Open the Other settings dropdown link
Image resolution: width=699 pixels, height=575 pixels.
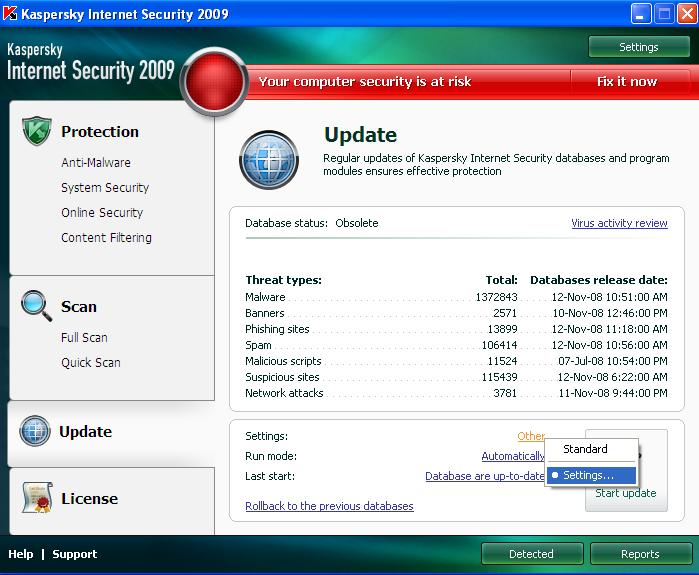click(x=530, y=436)
